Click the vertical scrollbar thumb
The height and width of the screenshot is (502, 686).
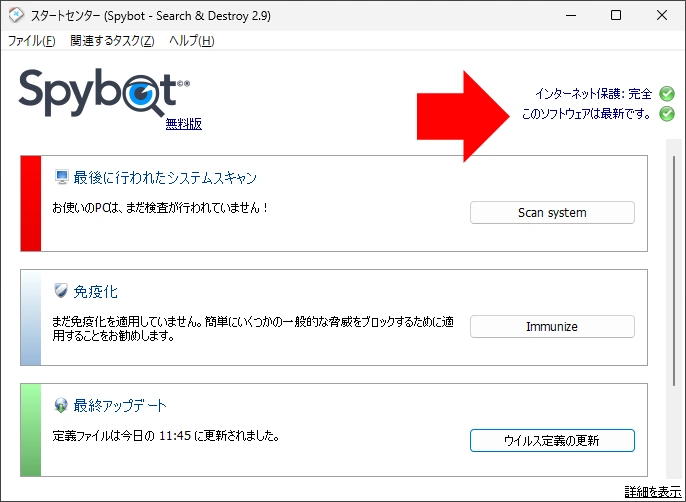coord(674,270)
